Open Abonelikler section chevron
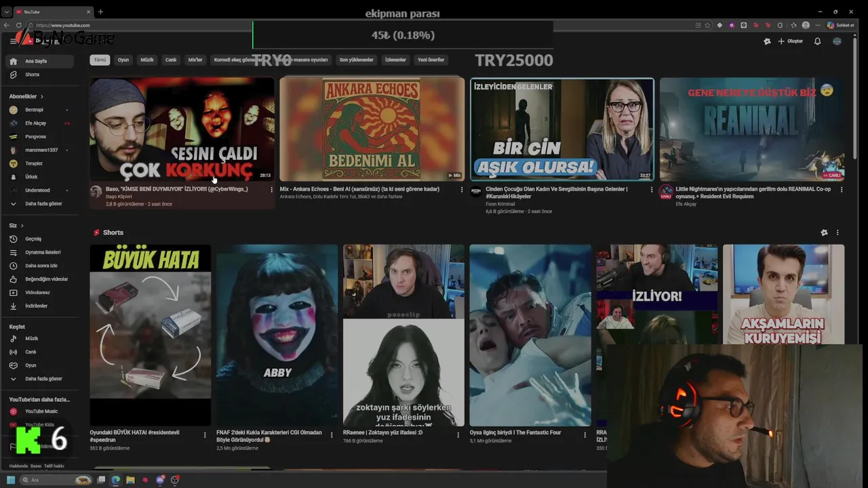The width and height of the screenshot is (868, 488). 42,96
